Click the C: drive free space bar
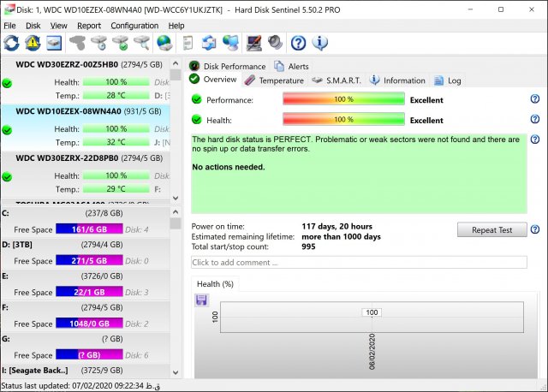 89,229
